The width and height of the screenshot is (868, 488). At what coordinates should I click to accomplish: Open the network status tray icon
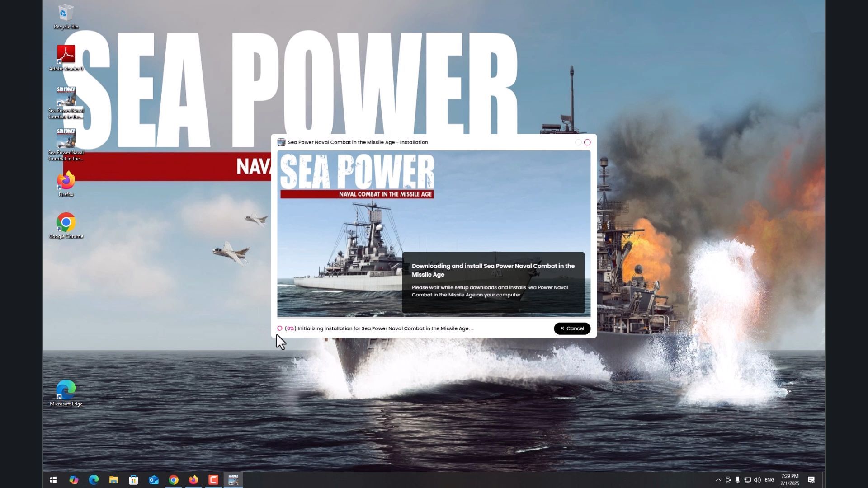pyautogui.click(x=747, y=480)
